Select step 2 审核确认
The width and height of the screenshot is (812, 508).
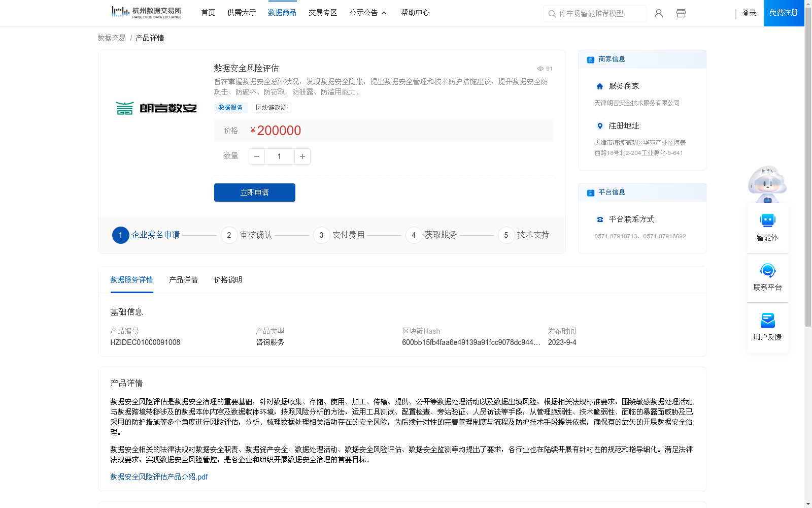click(x=247, y=235)
